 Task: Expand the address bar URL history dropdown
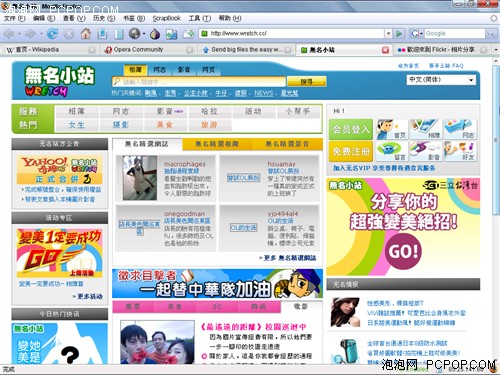(x=388, y=33)
